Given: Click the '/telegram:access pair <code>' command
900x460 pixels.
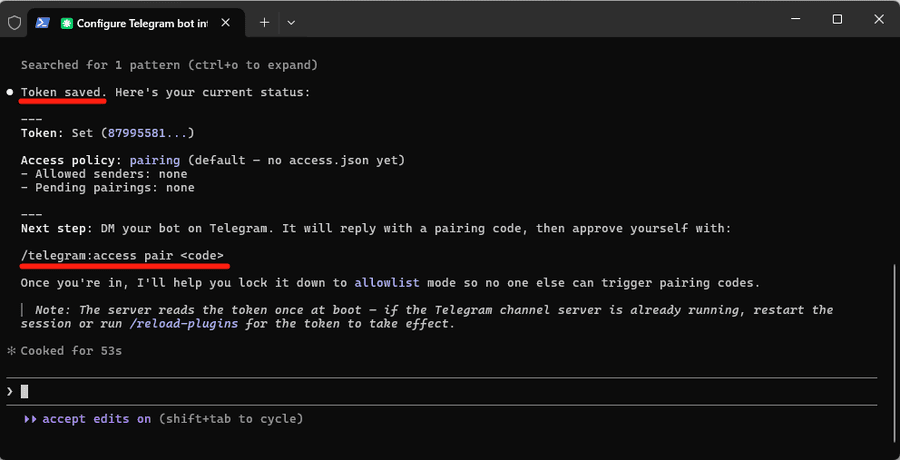Looking at the screenshot, I should tap(122, 256).
